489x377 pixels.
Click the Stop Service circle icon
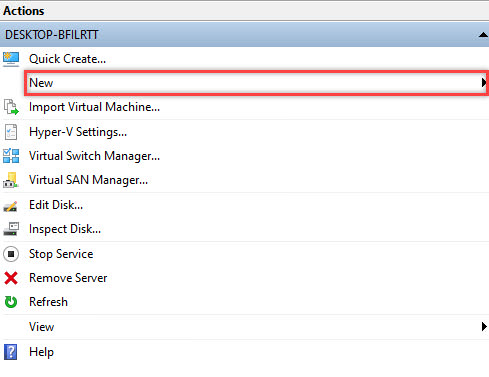tap(11, 254)
